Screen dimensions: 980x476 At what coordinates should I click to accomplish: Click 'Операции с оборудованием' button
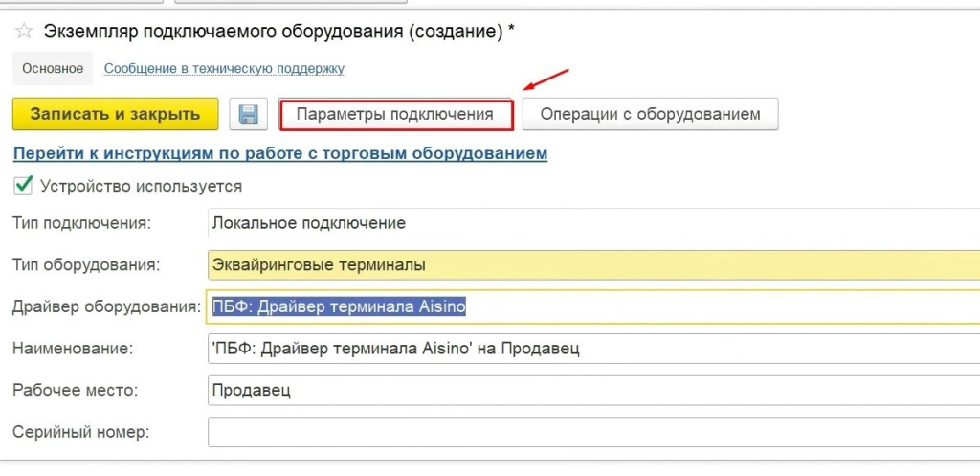tap(650, 114)
